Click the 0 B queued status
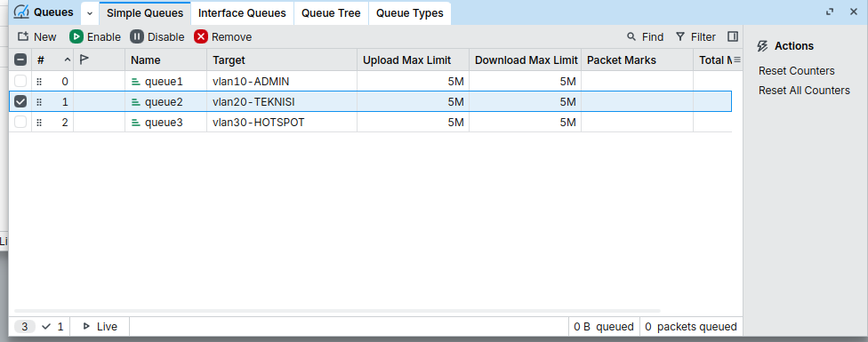This screenshot has height=342, width=868. [604, 327]
